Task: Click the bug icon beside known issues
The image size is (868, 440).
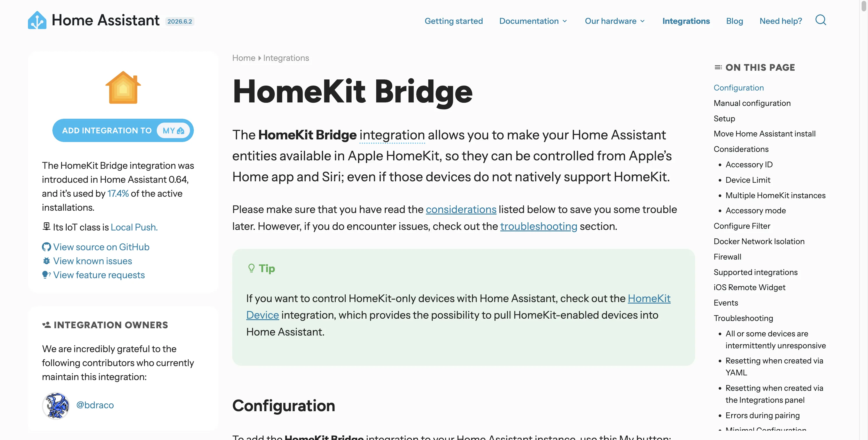Action: pos(47,261)
